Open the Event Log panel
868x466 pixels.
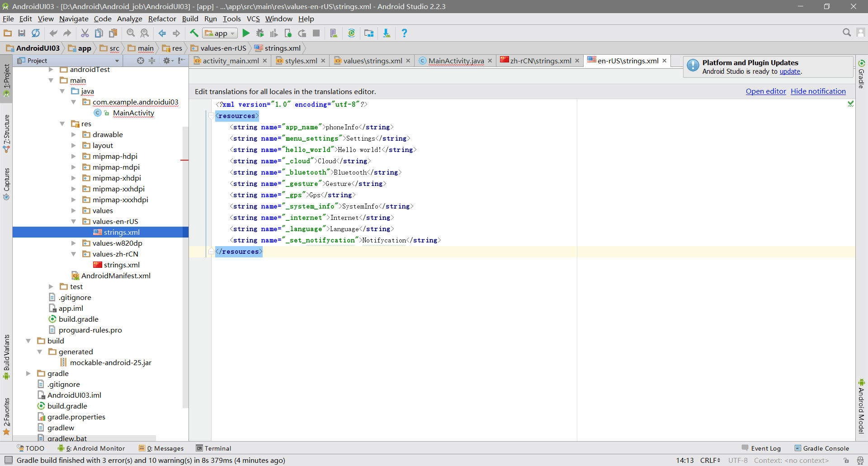(761, 448)
